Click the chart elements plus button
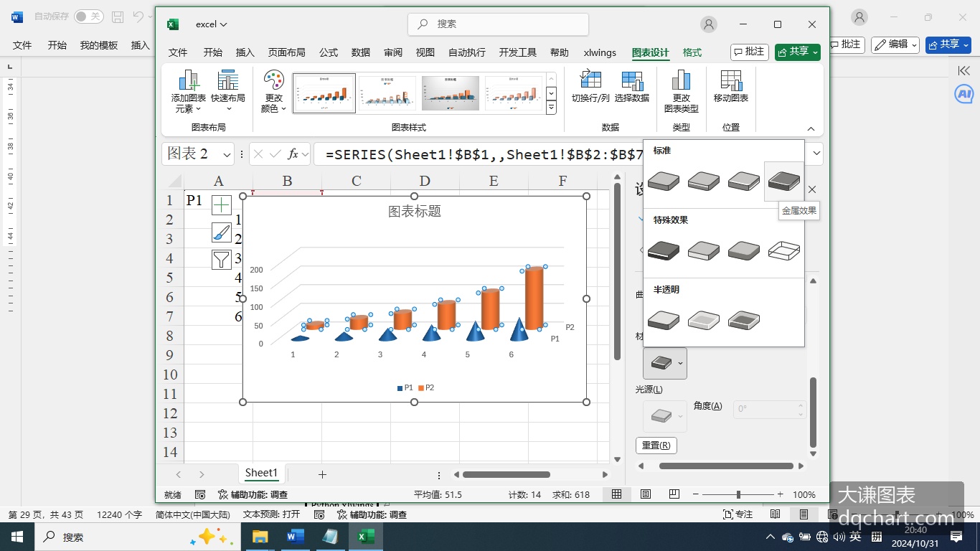Viewport: 980px width, 551px height. tap(222, 205)
